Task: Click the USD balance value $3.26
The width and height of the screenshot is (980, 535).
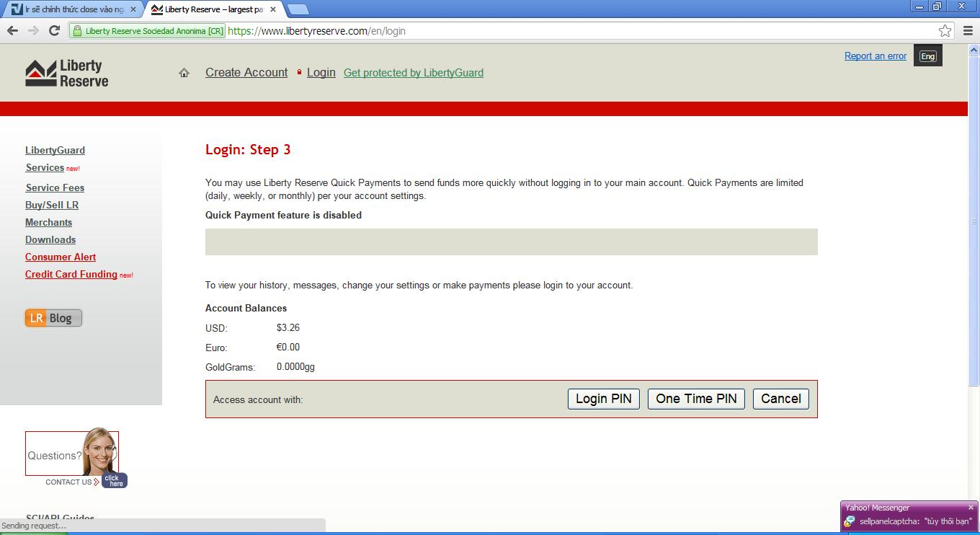Action: (288, 327)
